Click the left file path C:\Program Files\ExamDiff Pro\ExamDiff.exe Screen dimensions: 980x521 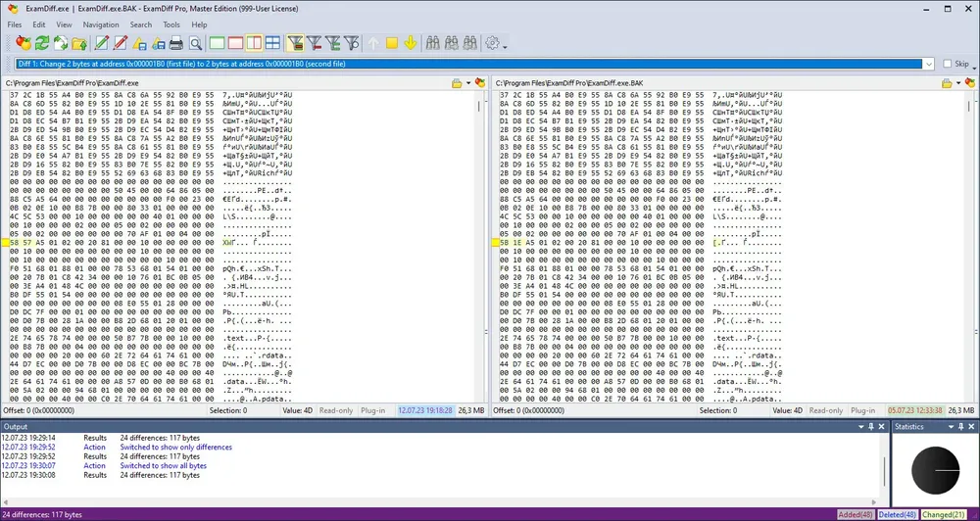point(72,83)
